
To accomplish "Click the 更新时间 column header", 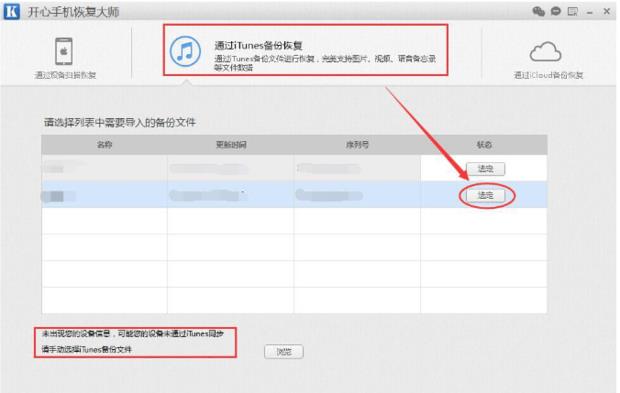I will [231, 145].
